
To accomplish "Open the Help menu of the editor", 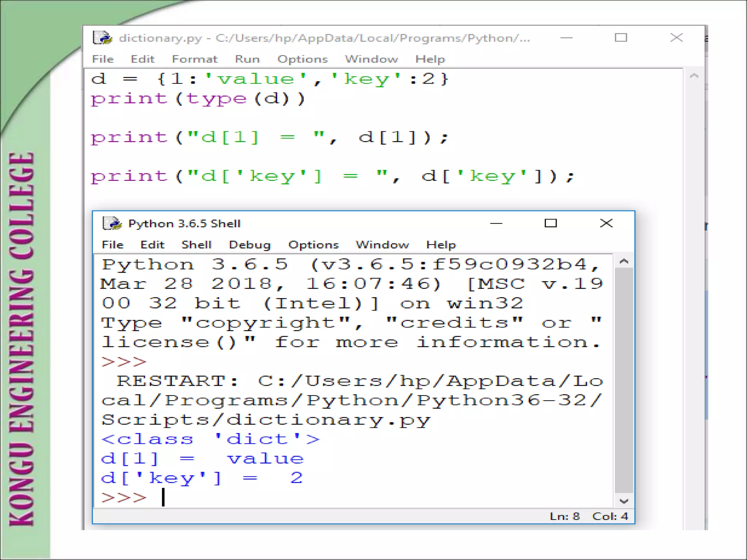I will click(430, 59).
